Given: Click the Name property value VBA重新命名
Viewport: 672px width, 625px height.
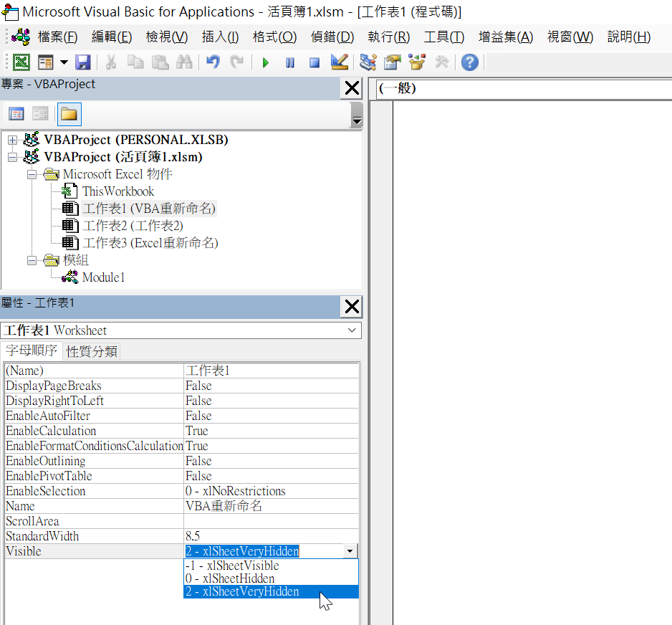Looking at the screenshot, I should point(272,506).
